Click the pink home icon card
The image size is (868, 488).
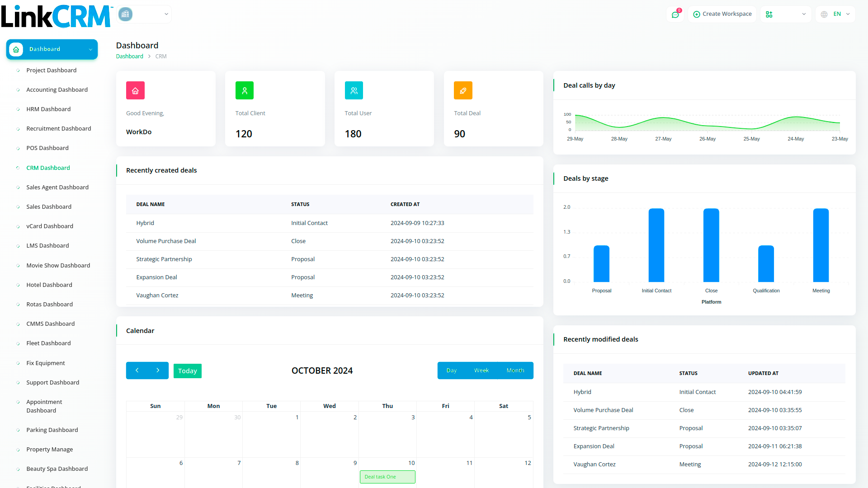[135, 90]
